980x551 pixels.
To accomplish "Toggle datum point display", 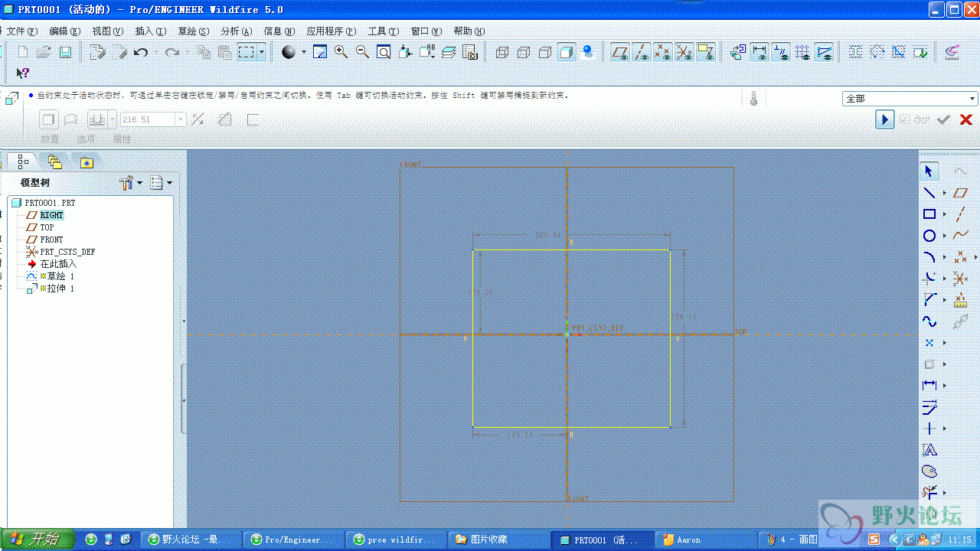I will (x=663, y=52).
